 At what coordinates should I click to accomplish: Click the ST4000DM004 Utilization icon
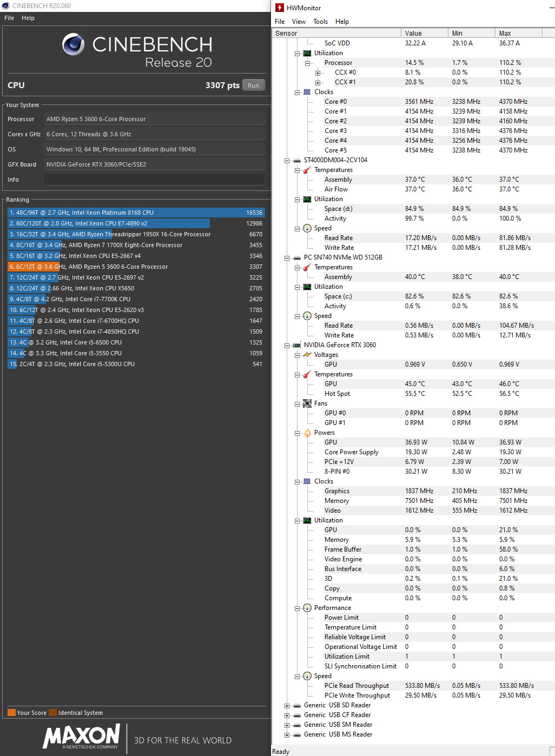coord(307,199)
